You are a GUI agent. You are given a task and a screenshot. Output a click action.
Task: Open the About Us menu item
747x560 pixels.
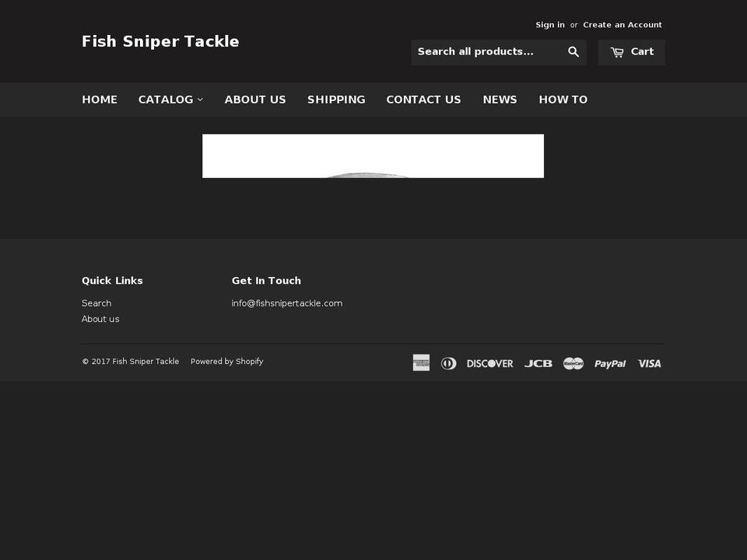[x=255, y=100]
